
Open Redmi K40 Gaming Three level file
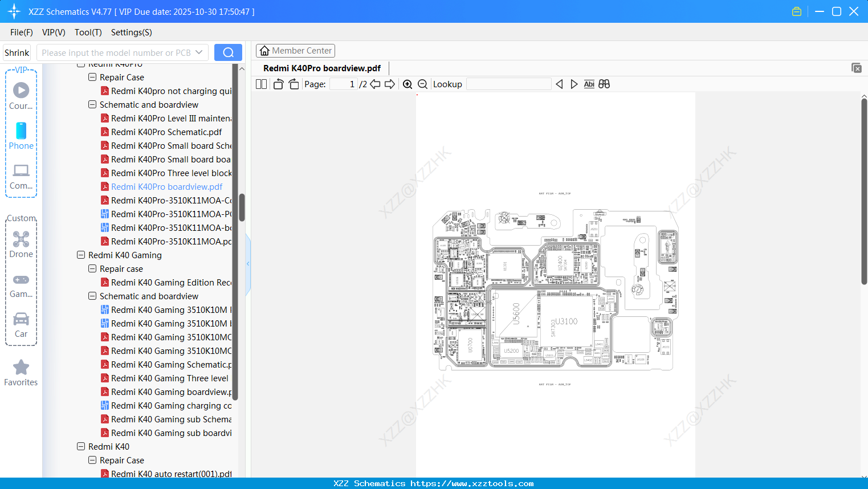165,378
